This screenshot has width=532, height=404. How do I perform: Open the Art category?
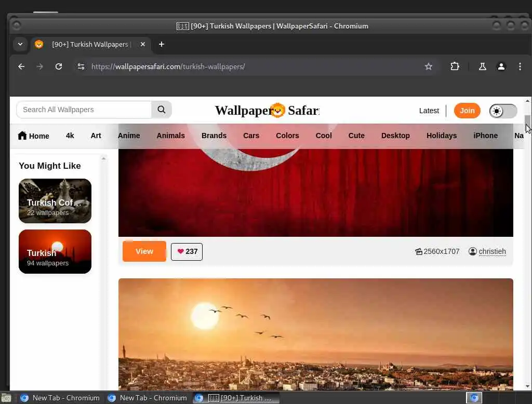tap(96, 136)
